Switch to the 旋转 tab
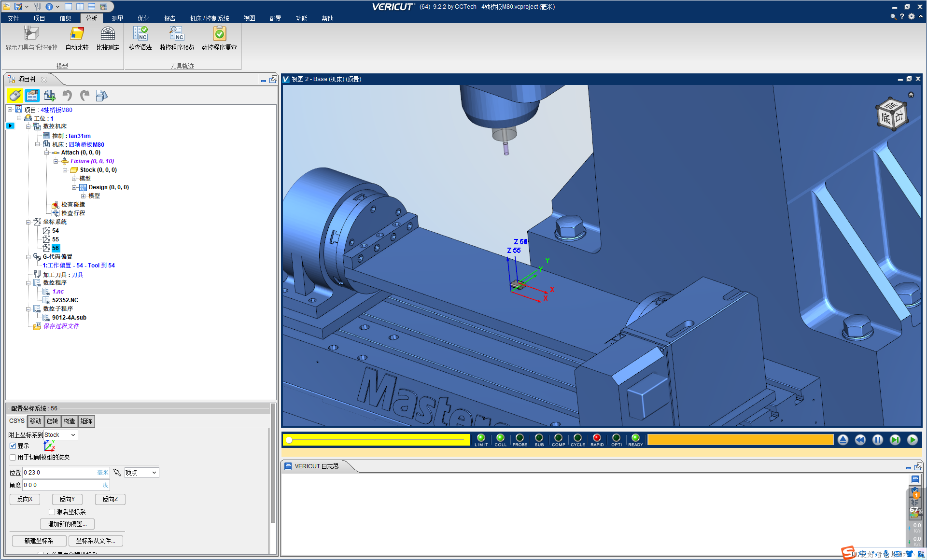 pyautogui.click(x=52, y=421)
